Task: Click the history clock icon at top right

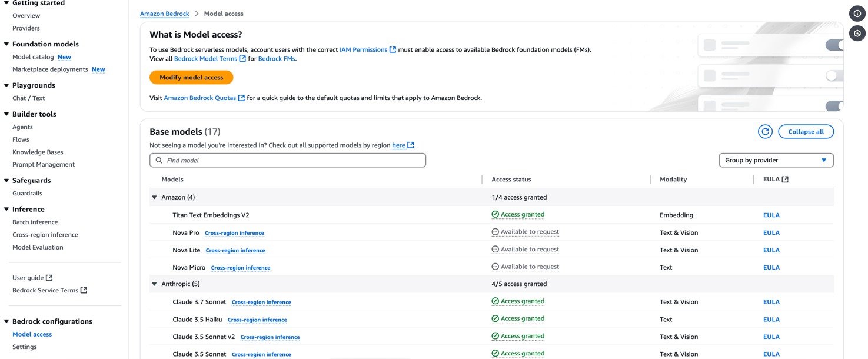Action: click(x=857, y=34)
